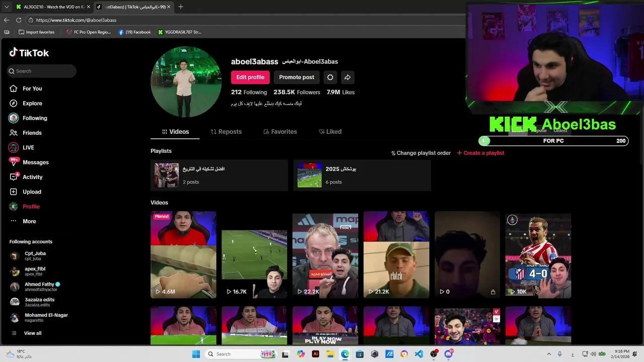Open the YGGDRASIL707 bookmark
The height and width of the screenshot is (362, 644).
point(180,32)
